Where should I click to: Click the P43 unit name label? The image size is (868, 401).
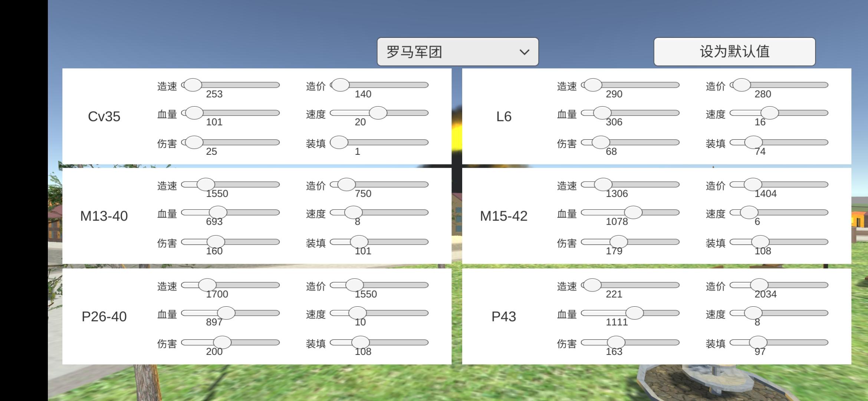504,317
